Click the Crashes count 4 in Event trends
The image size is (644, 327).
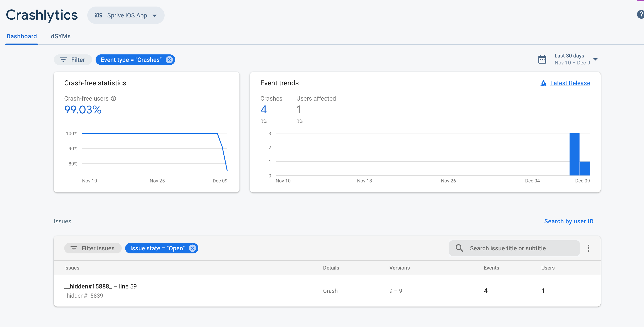[x=263, y=110]
